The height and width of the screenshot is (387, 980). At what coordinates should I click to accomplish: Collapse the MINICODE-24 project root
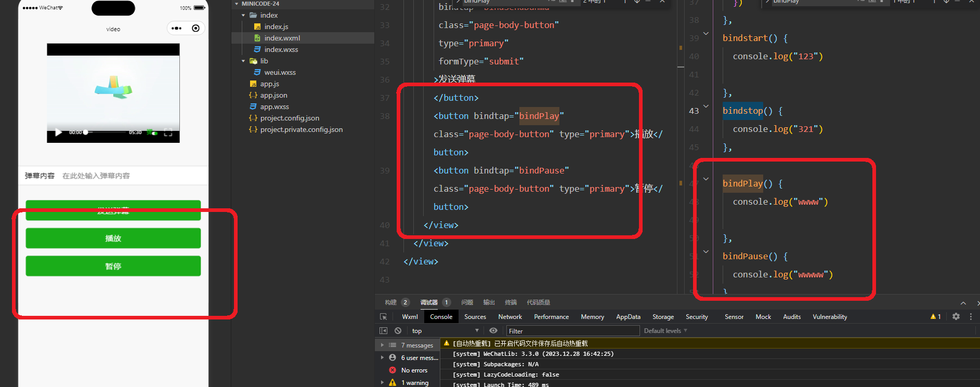(237, 4)
